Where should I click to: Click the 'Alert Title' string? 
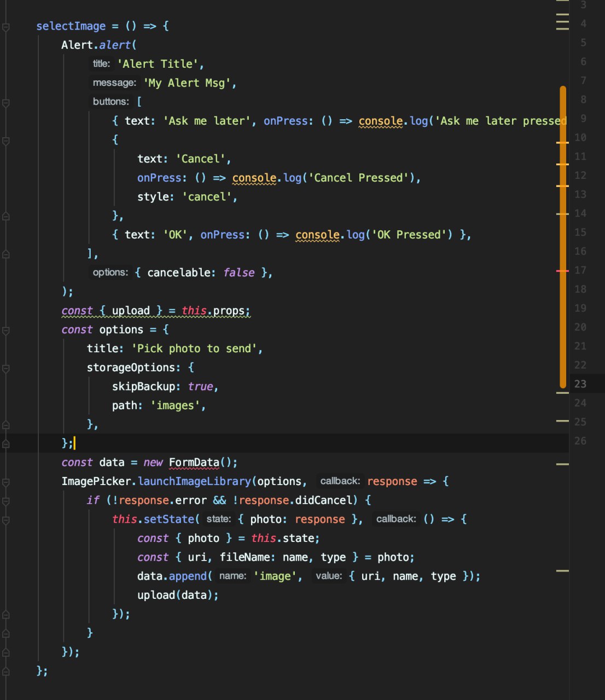point(158,64)
